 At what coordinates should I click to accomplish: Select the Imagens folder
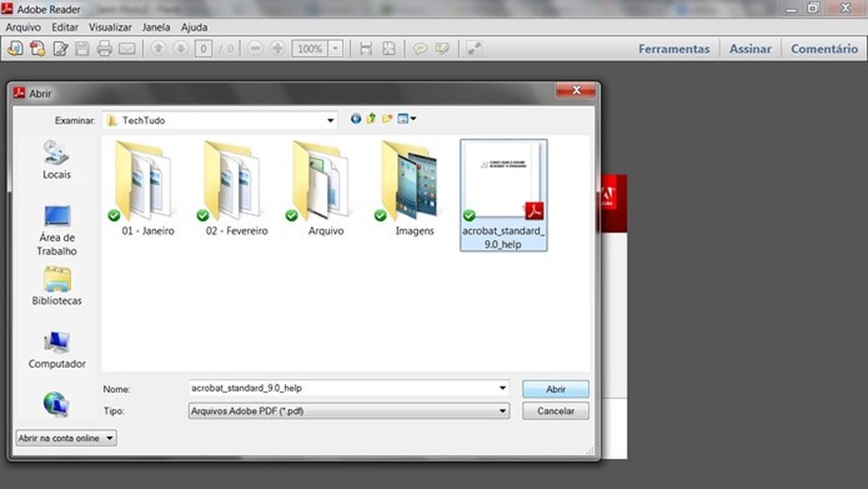[x=412, y=188]
